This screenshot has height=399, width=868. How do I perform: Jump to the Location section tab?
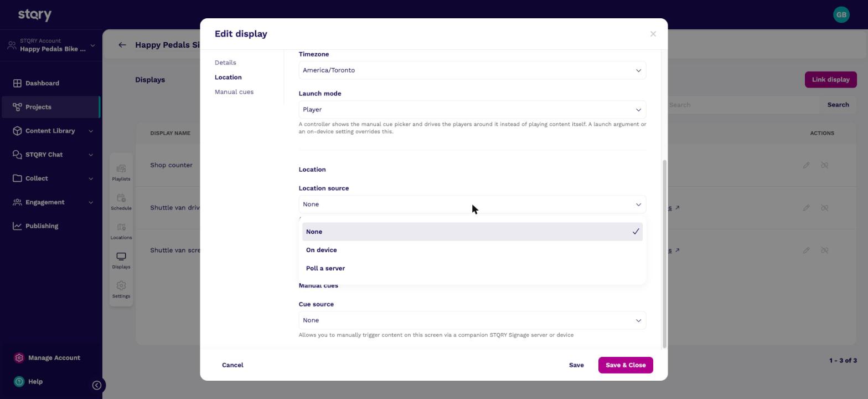(x=228, y=78)
